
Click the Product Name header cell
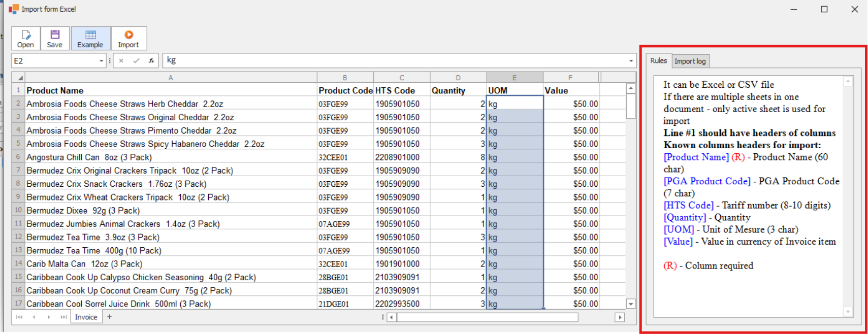tap(171, 90)
